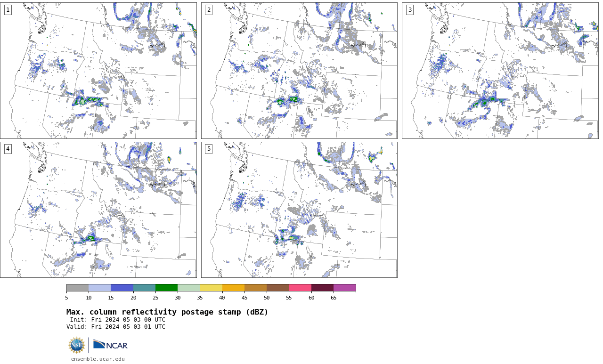Click the colorbar tick label 20
The image size is (603, 364).
133,298
